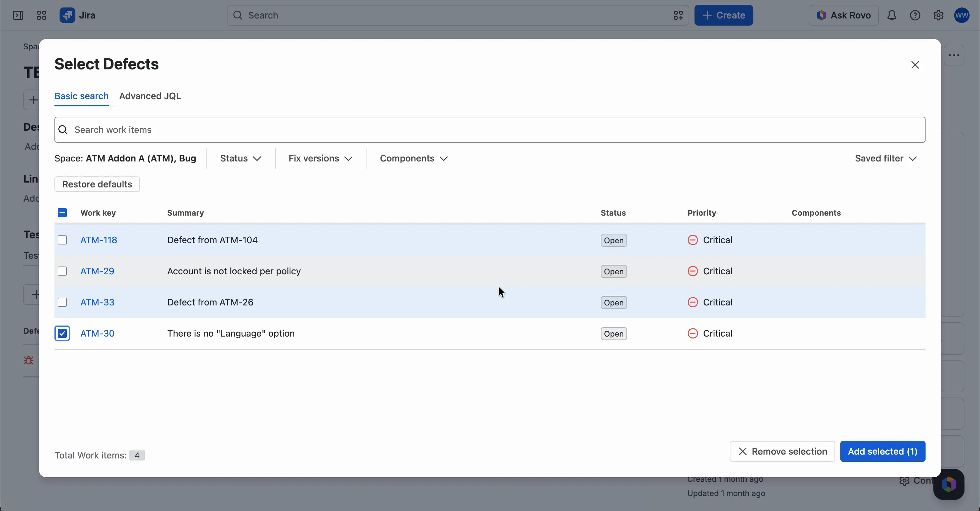The height and width of the screenshot is (511, 980).
Task: Check the ATM-29 row checkbox
Action: (62, 271)
